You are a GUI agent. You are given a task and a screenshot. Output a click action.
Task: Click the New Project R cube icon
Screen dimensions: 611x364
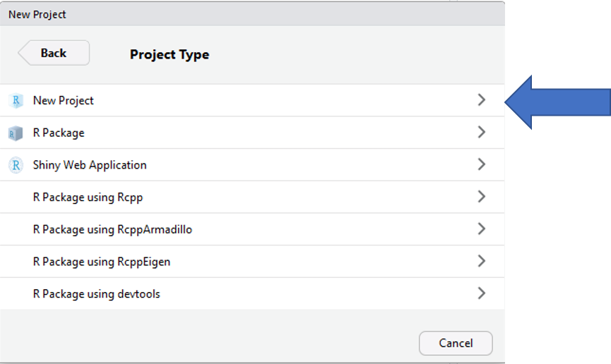pyautogui.click(x=16, y=100)
